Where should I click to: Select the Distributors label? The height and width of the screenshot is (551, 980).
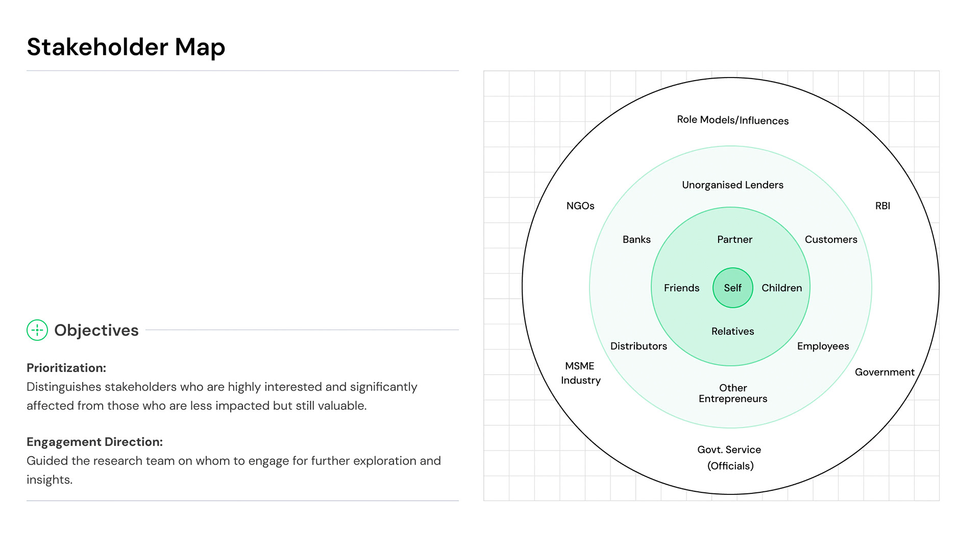click(639, 346)
